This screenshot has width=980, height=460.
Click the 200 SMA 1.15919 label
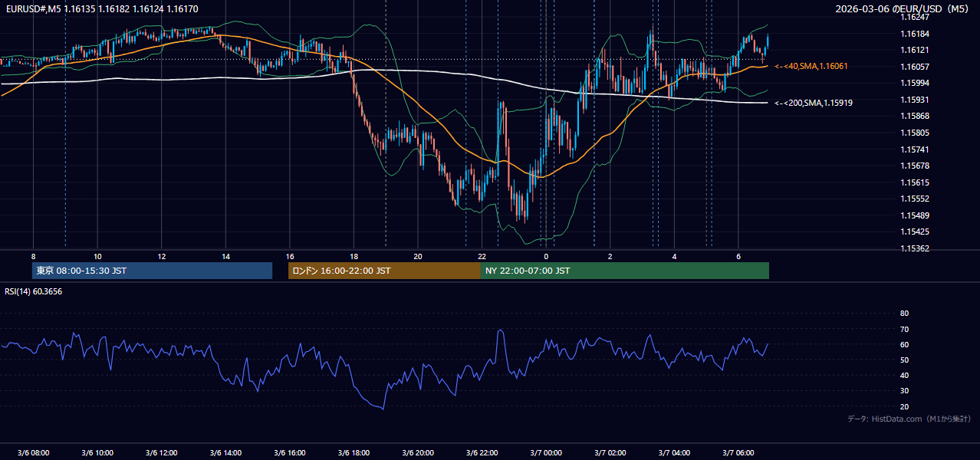(814, 103)
